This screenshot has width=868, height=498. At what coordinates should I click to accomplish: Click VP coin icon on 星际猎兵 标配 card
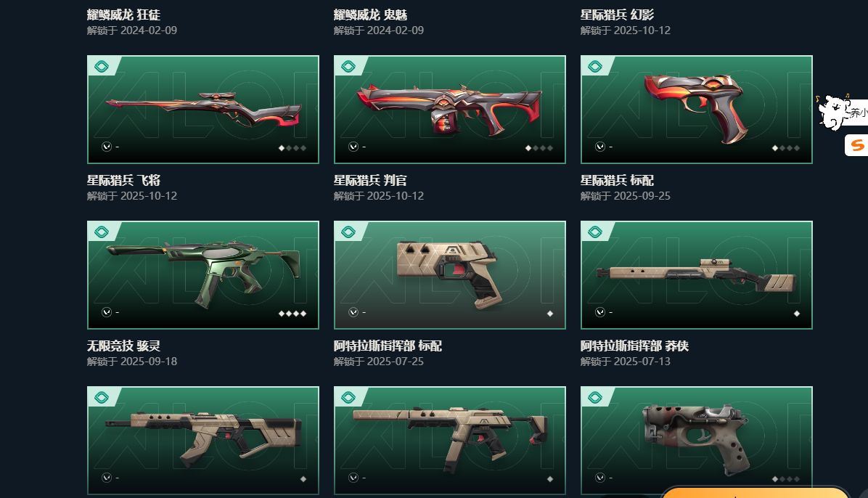pyautogui.click(x=600, y=147)
